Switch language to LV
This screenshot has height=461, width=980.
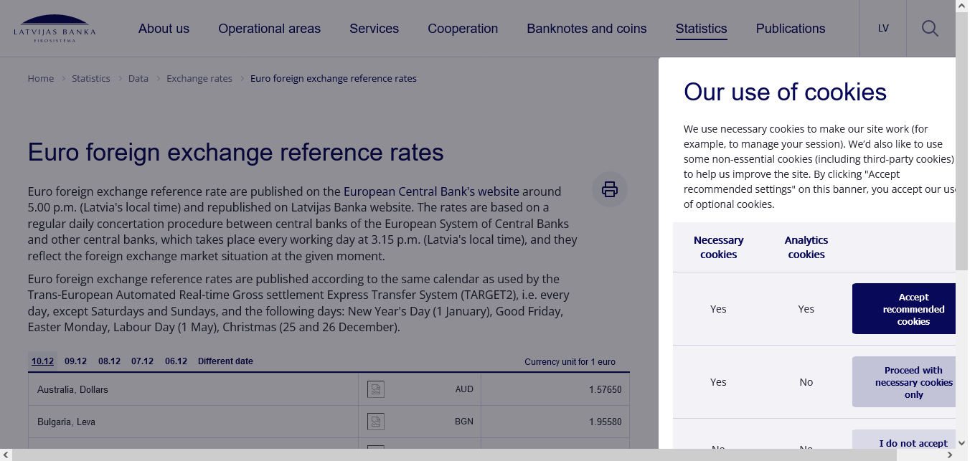coord(883,29)
